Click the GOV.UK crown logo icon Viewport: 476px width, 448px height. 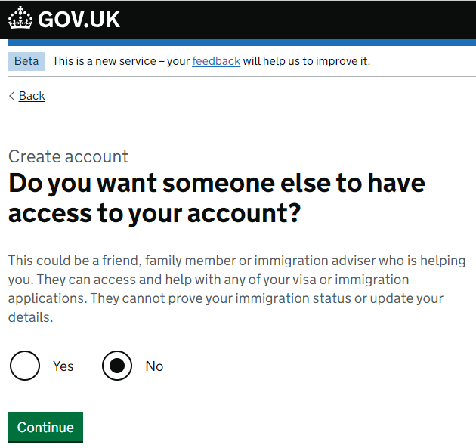(20, 18)
